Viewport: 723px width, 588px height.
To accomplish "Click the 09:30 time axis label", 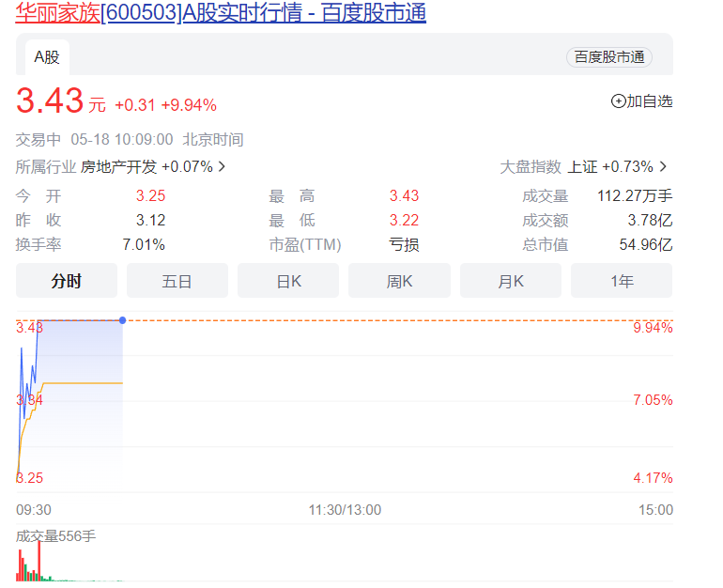I will [34, 510].
